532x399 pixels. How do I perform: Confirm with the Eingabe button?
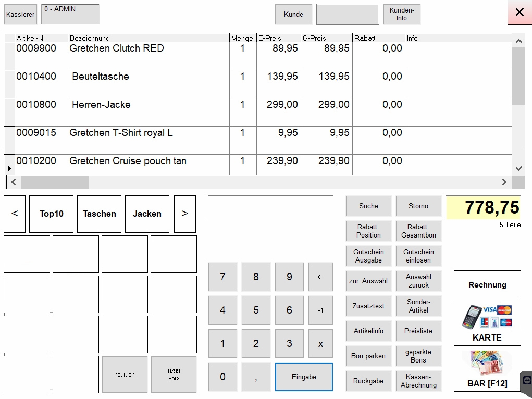point(304,377)
